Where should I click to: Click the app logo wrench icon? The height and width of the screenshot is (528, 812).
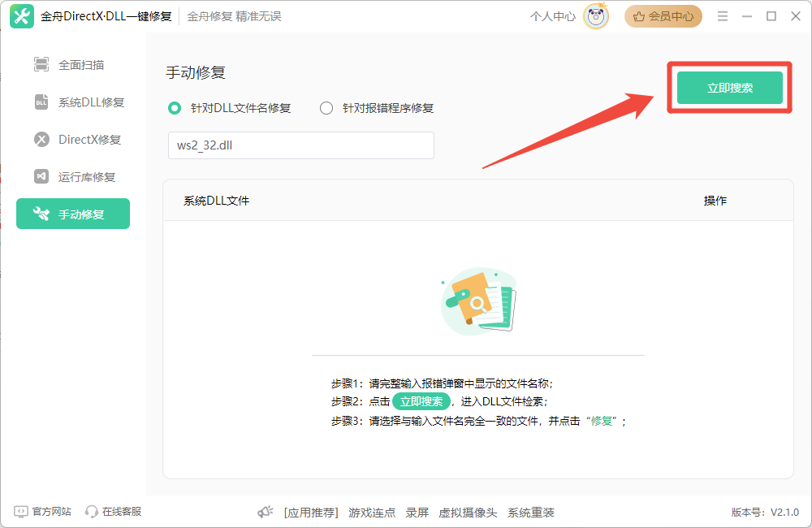22,16
